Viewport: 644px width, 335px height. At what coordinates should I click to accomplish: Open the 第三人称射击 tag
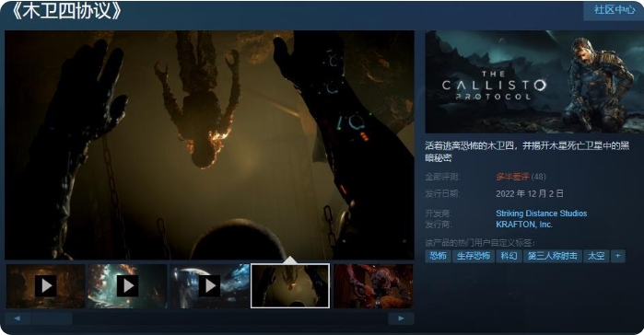(553, 256)
